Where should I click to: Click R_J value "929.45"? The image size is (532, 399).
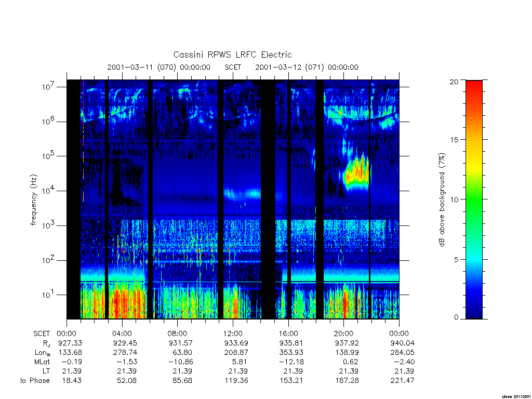[x=125, y=343]
